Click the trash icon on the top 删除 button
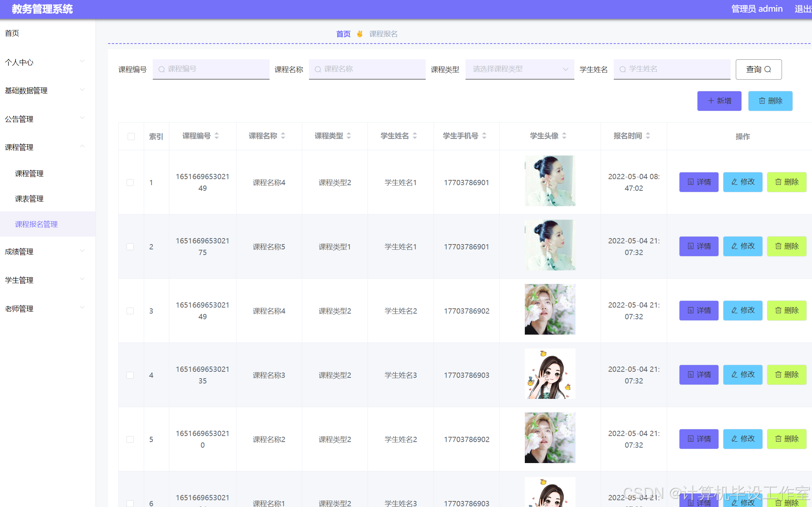 762,101
